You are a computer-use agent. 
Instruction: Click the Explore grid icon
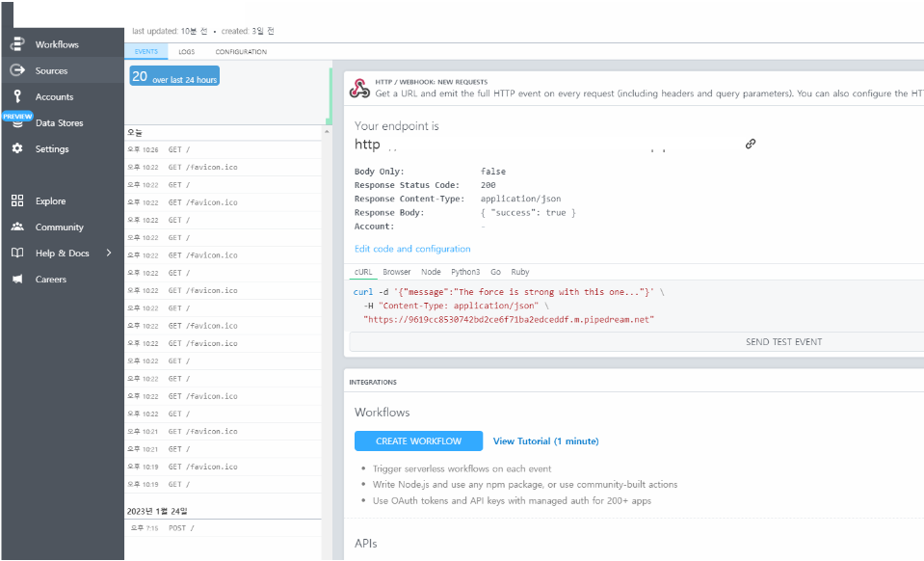(x=17, y=200)
